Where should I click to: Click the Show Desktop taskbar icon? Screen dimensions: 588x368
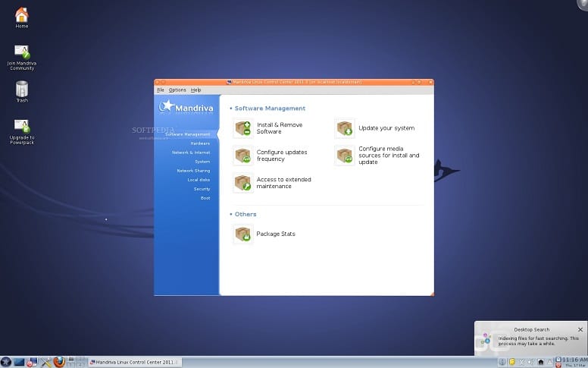(x=19, y=363)
